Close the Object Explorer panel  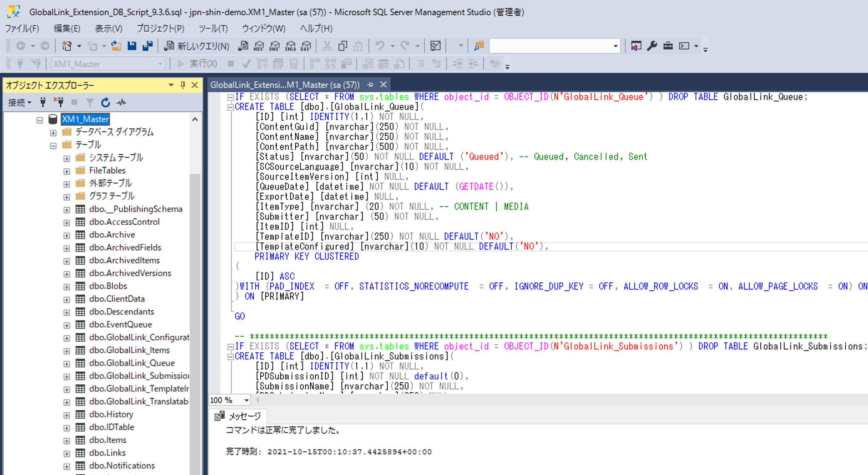coord(195,85)
